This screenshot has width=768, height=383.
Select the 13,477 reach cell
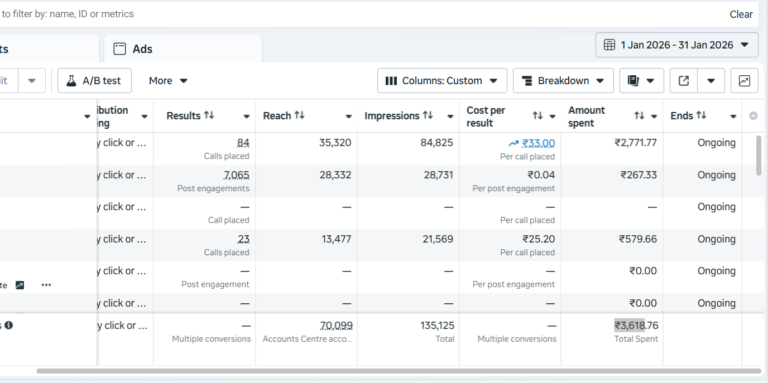coord(336,239)
